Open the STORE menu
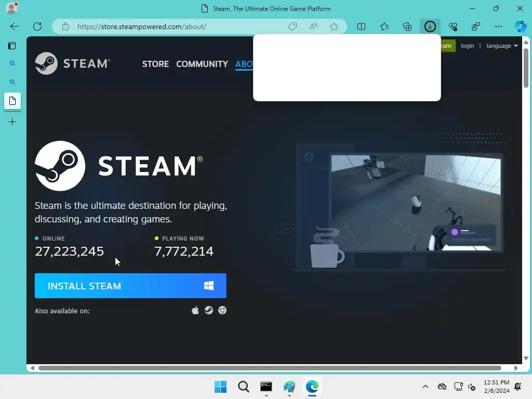This screenshot has height=399, width=532. [155, 64]
